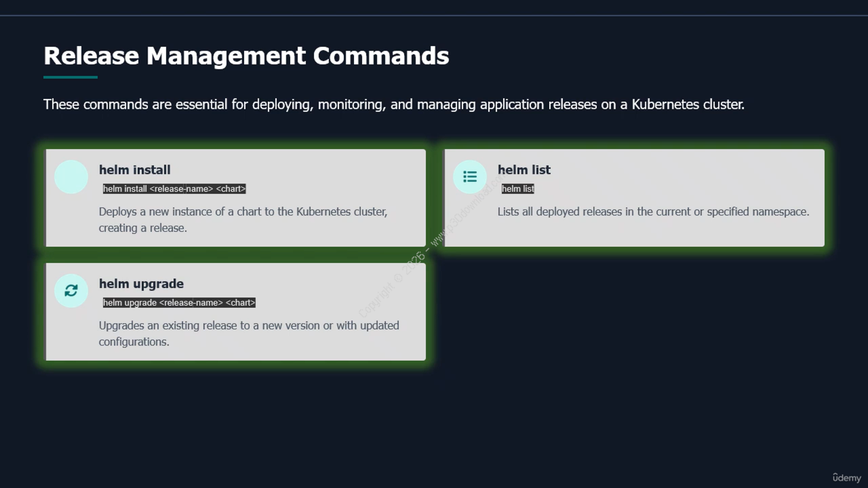Click the teal underline beneath the title
868x488 pixels.
pyautogui.click(x=71, y=77)
